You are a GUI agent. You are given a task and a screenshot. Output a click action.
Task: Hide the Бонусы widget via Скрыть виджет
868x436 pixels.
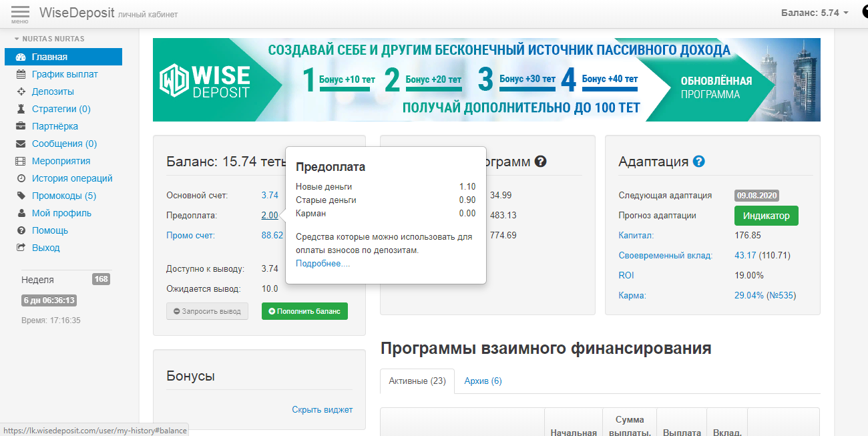(x=322, y=409)
